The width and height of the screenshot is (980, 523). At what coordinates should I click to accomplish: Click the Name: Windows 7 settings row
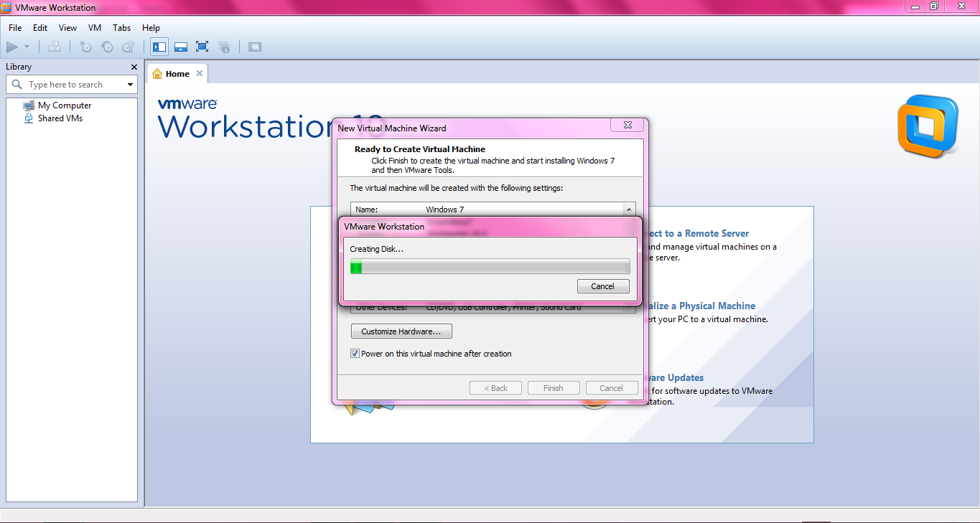tap(487, 209)
